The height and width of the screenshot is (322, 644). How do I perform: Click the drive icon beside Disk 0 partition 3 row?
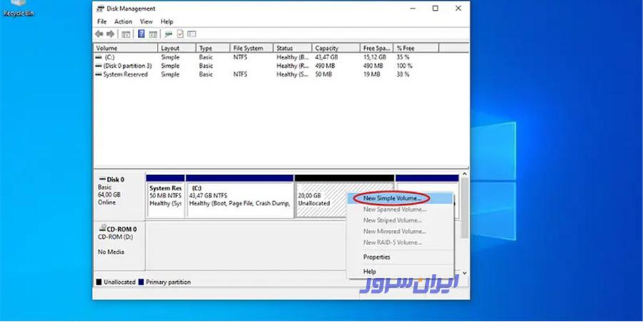99,66
